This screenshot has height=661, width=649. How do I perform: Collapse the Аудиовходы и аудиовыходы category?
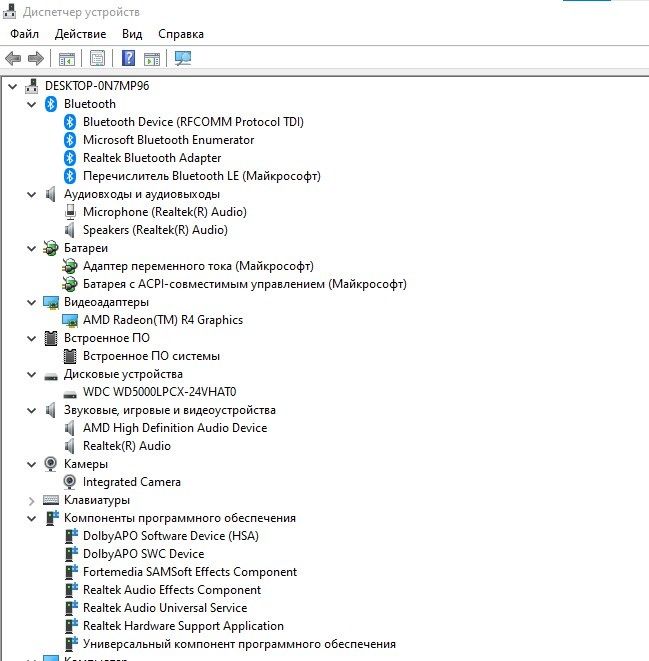click(x=32, y=194)
